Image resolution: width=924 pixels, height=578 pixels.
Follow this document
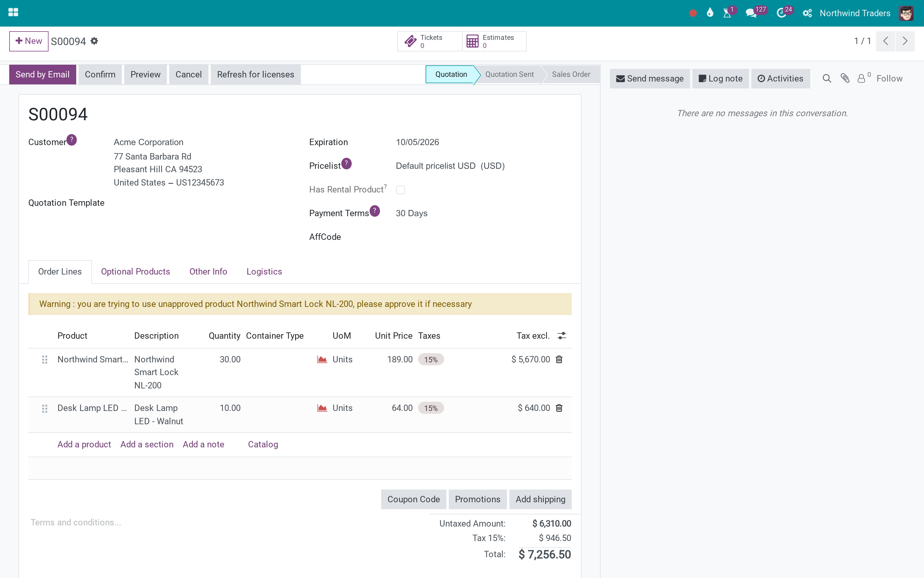(889, 78)
